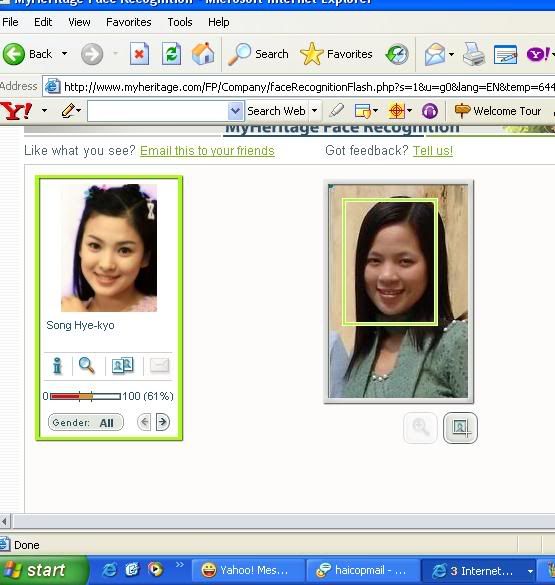Viewport: 555px width, 585px height.
Task: Open the Yahoo Y! logo dropdown arrow
Action: click(45, 110)
